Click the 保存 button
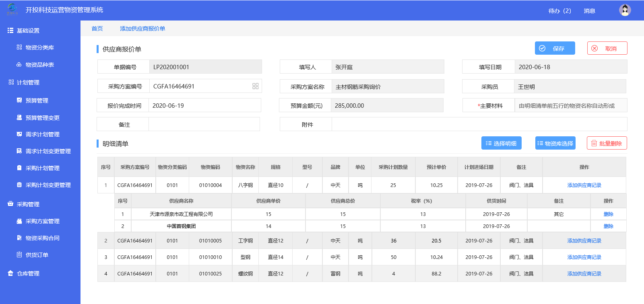 (x=555, y=48)
